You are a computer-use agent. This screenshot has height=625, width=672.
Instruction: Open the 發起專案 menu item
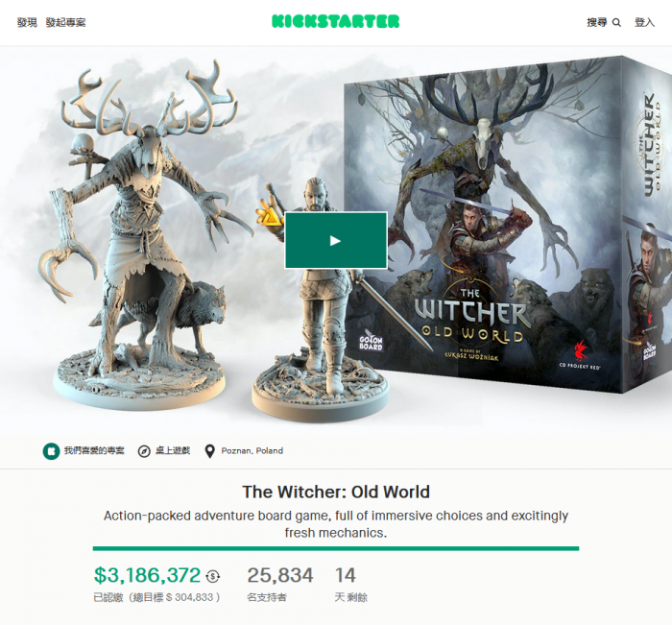[65, 22]
